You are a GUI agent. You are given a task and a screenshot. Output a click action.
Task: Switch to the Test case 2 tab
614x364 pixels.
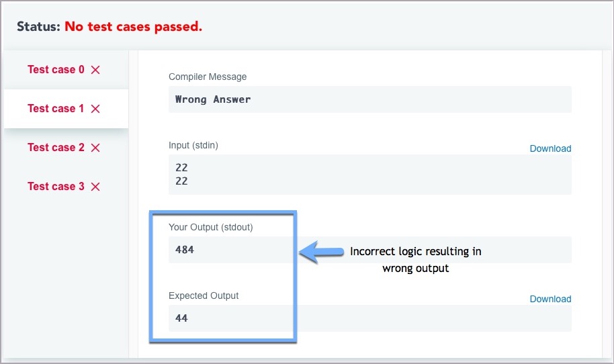tap(56, 148)
